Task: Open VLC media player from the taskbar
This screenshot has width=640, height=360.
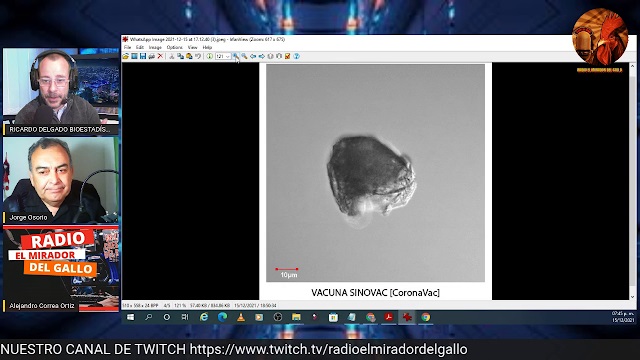Action: pyautogui.click(x=241, y=317)
